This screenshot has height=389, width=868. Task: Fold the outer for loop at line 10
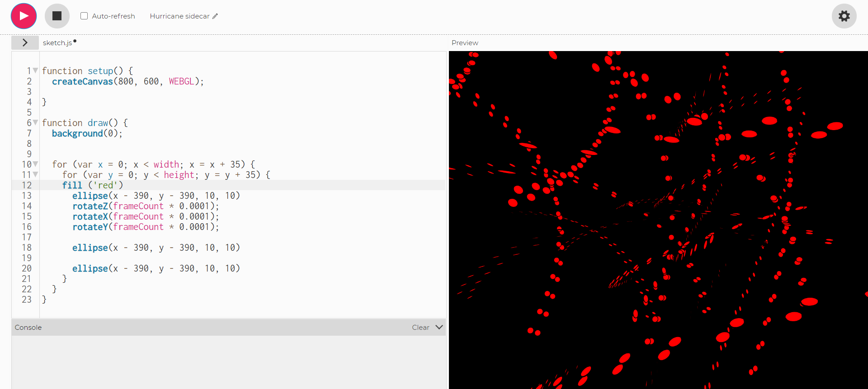[x=35, y=164]
